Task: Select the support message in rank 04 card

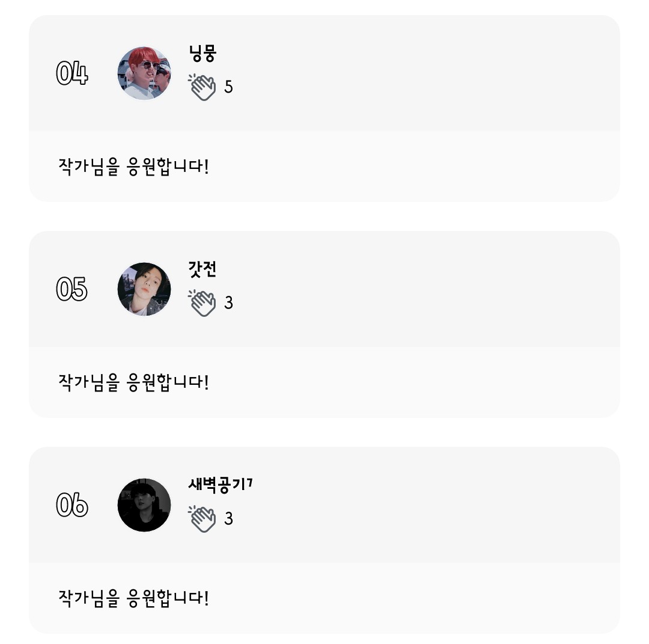Action: (x=133, y=166)
